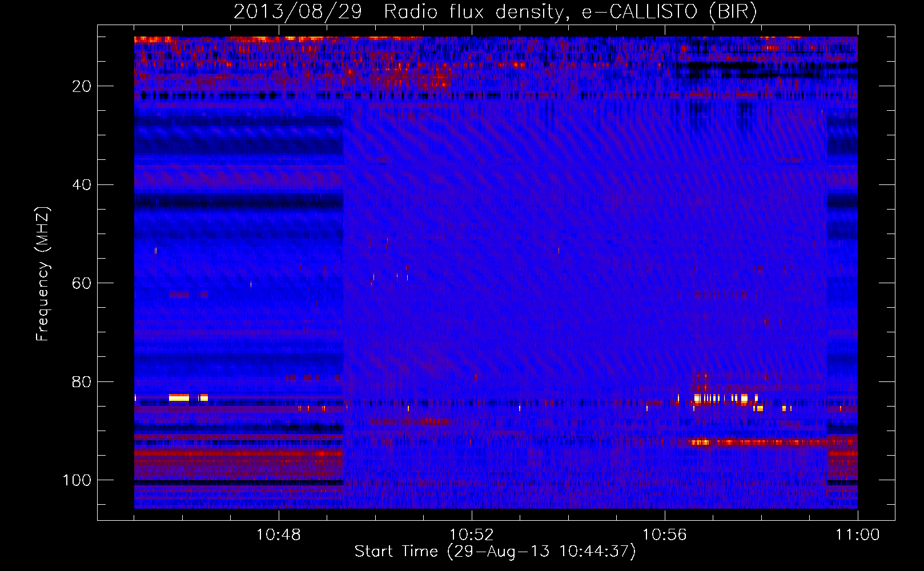The width and height of the screenshot is (924, 571).
Task: Click the 10:52 time tick label
Action: click(x=472, y=535)
